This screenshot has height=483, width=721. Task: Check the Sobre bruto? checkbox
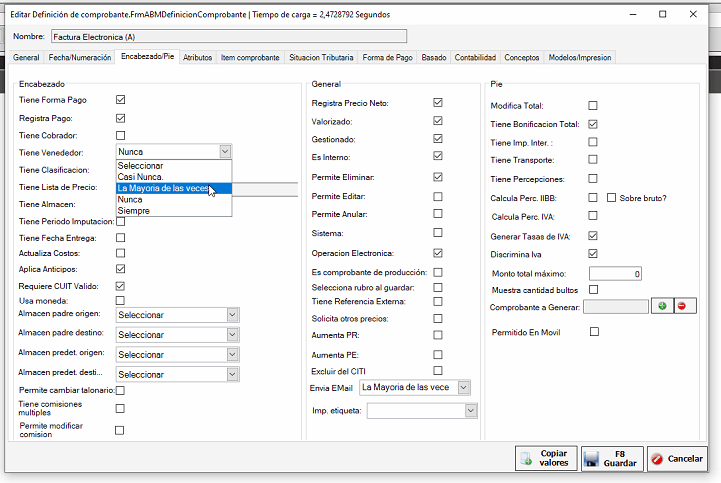[x=612, y=198]
